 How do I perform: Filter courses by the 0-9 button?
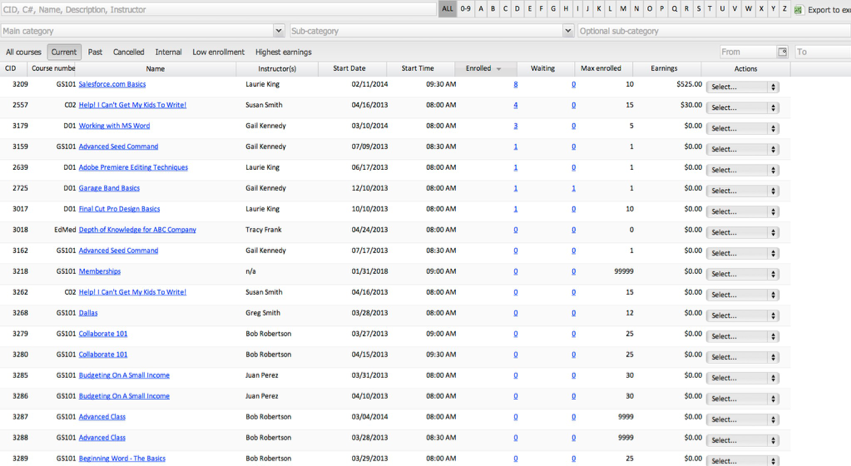(x=466, y=9)
